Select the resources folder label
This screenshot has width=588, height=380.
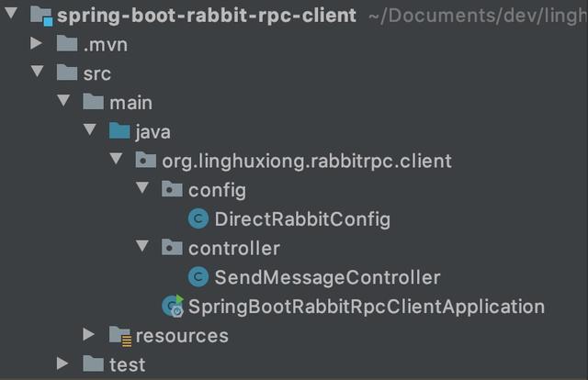182,336
